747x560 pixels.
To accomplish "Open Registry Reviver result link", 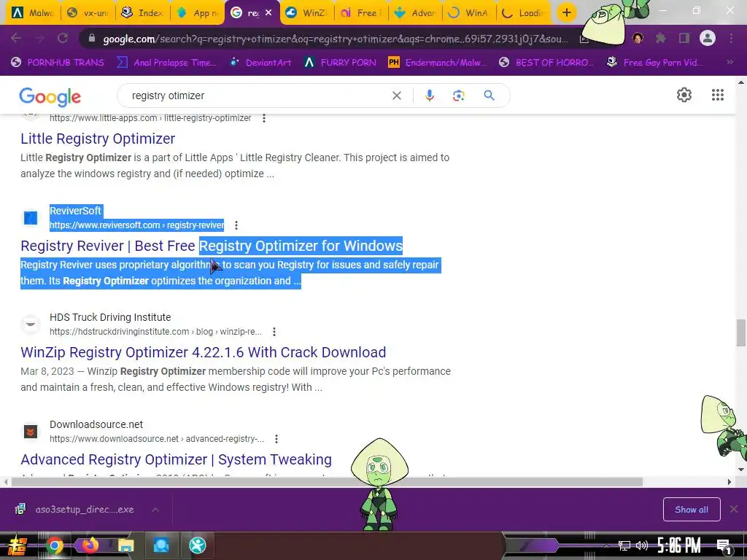I will pos(212,246).
